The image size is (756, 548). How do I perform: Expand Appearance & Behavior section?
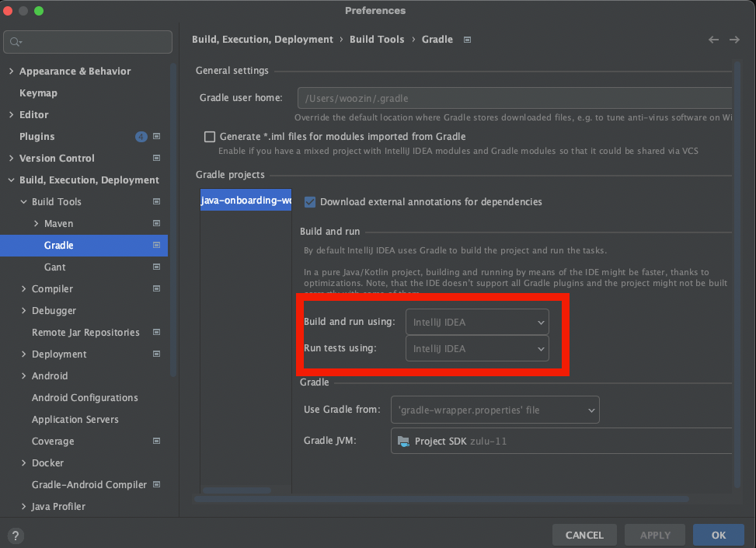12,71
